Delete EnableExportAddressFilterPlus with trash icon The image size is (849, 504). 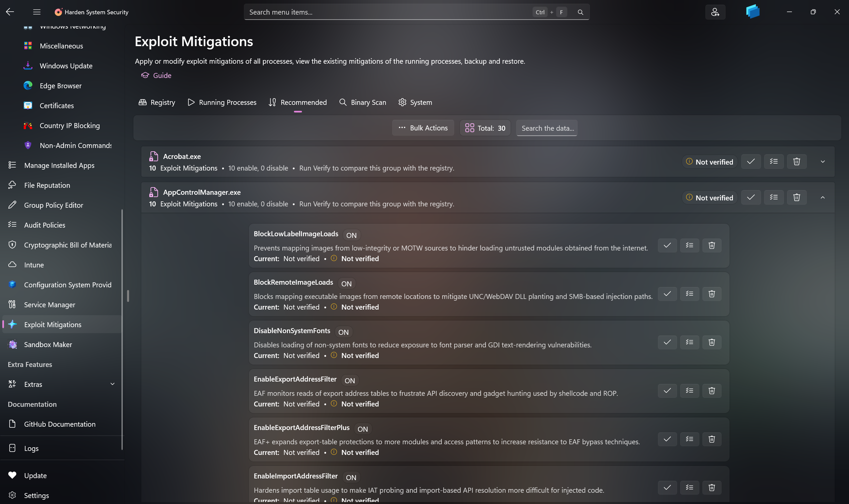click(712, 440)
